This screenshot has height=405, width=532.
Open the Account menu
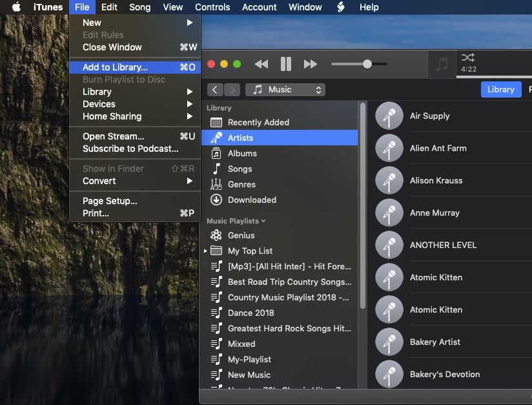tap(259, 7)
